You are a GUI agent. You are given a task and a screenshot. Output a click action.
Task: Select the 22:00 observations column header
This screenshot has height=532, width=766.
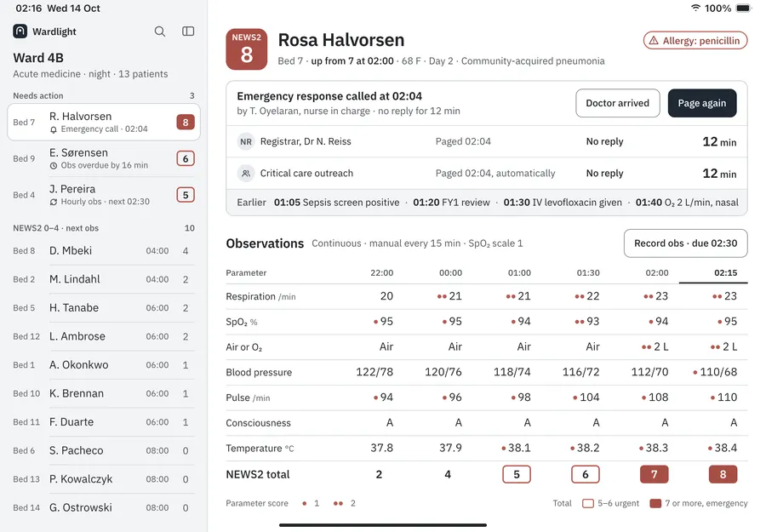click(381, 272)
